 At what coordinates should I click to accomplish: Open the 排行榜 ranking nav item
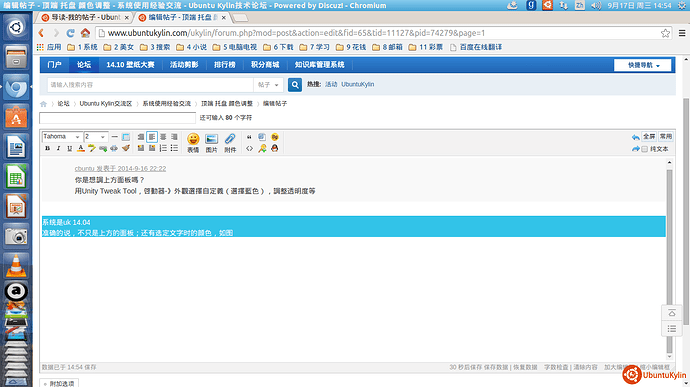pos(224,65)
